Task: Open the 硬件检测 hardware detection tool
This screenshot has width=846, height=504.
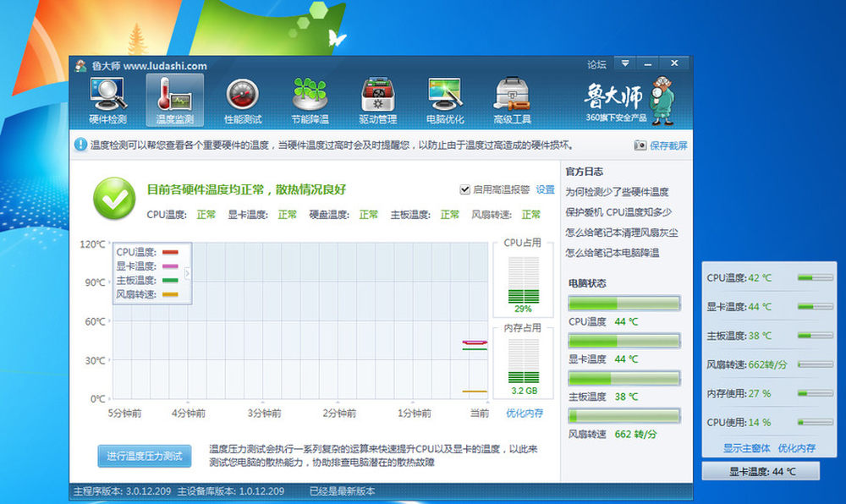Action: pos(107,101)
